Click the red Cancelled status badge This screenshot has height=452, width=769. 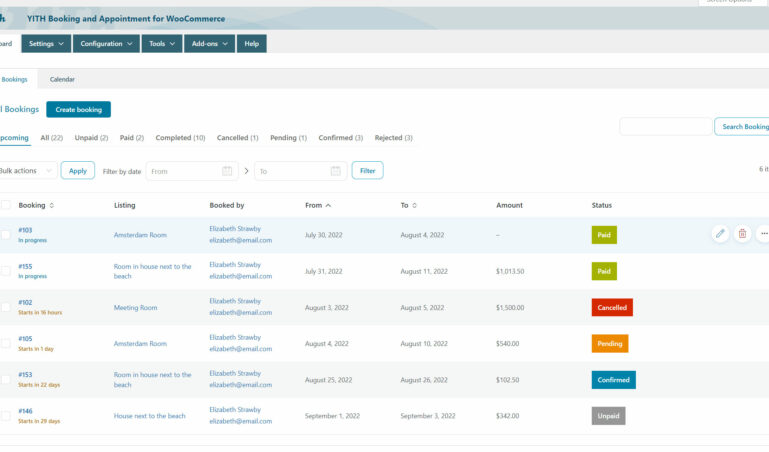(x=612, y=307)
